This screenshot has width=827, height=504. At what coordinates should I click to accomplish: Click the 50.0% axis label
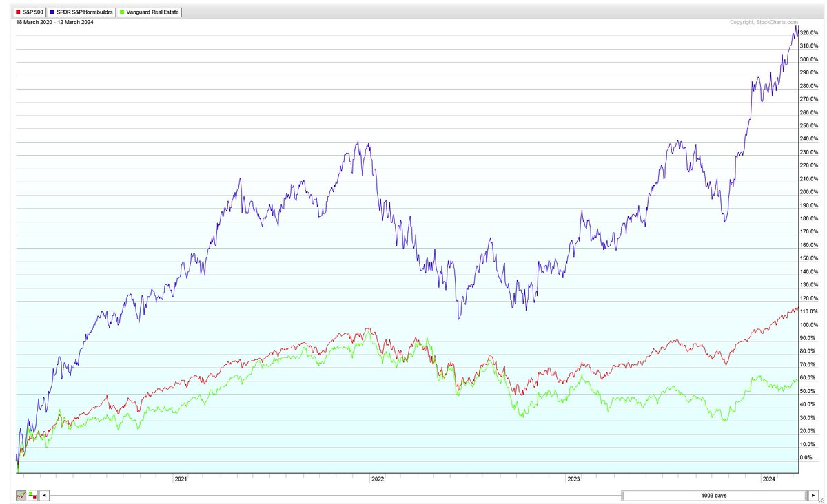click(809, 391)
